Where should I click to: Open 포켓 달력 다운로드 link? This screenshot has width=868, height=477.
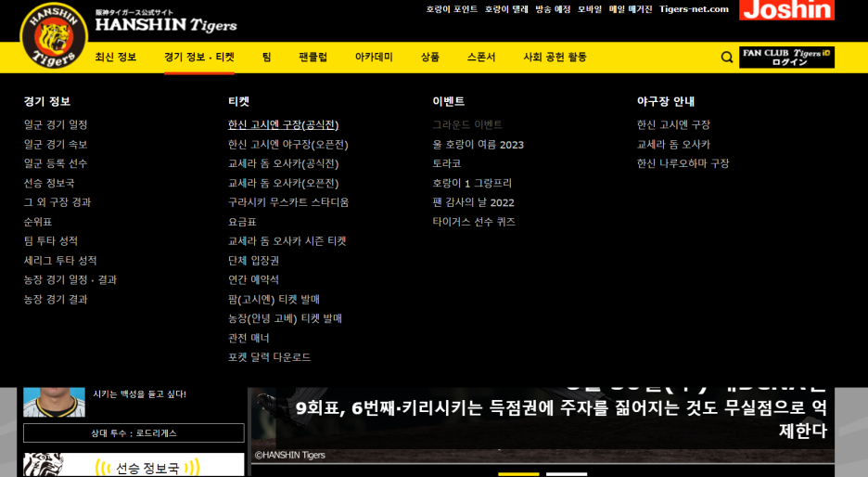click(269, 357)
